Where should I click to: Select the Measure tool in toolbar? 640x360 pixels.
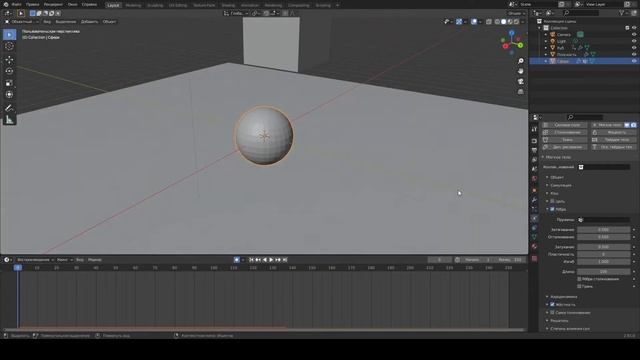[9, 120]
